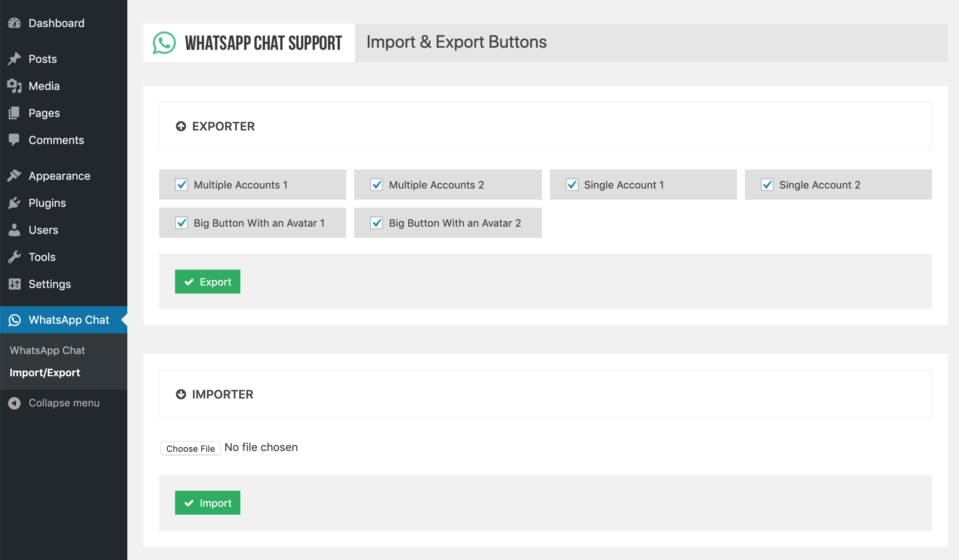
Task: Click the EXPORTER section heading
Action: (x=223, y=126)
